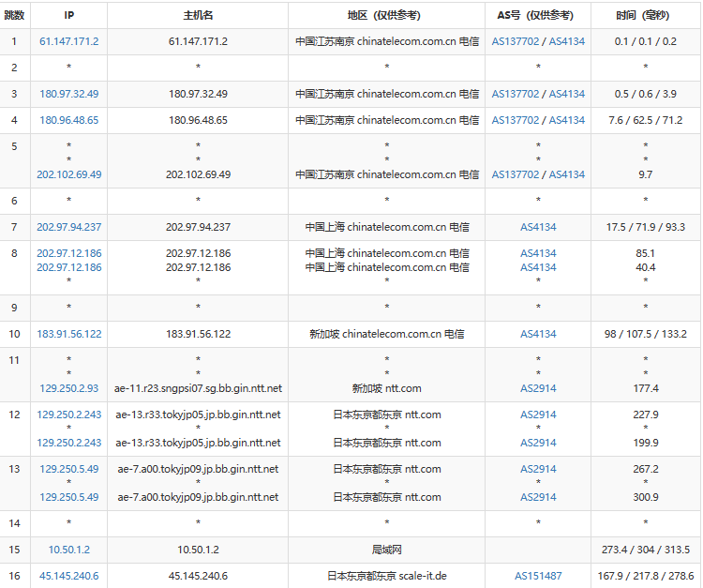Click AS4134 link in hop 3 row
The width and height of the screenshot is (703, 588).
567,94
